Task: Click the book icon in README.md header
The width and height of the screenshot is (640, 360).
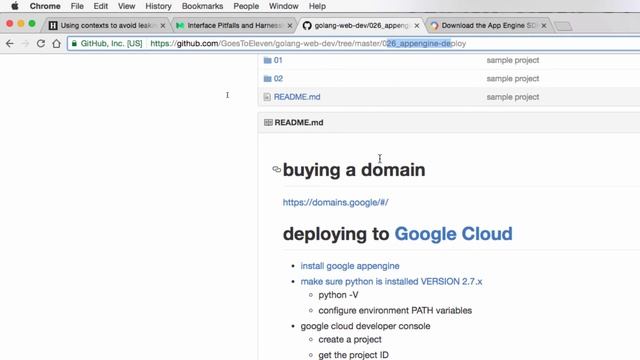Action: [268, 122]
